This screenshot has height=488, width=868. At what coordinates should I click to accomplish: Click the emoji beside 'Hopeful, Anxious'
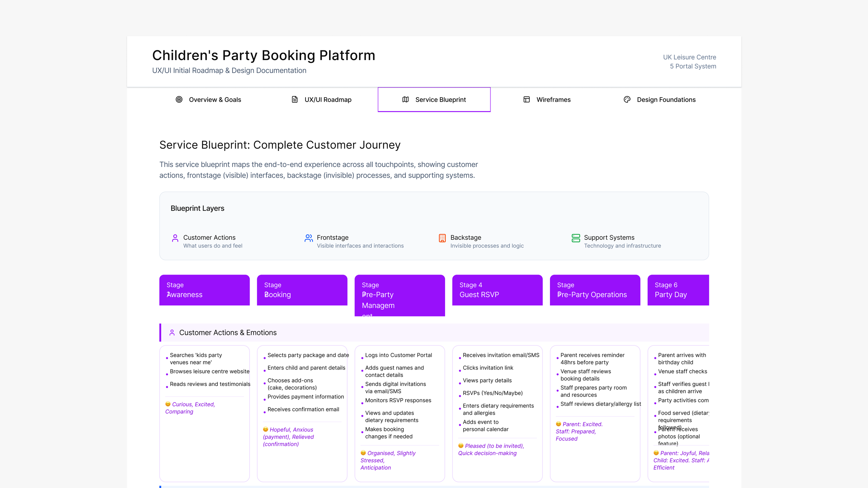pos(266,430)
